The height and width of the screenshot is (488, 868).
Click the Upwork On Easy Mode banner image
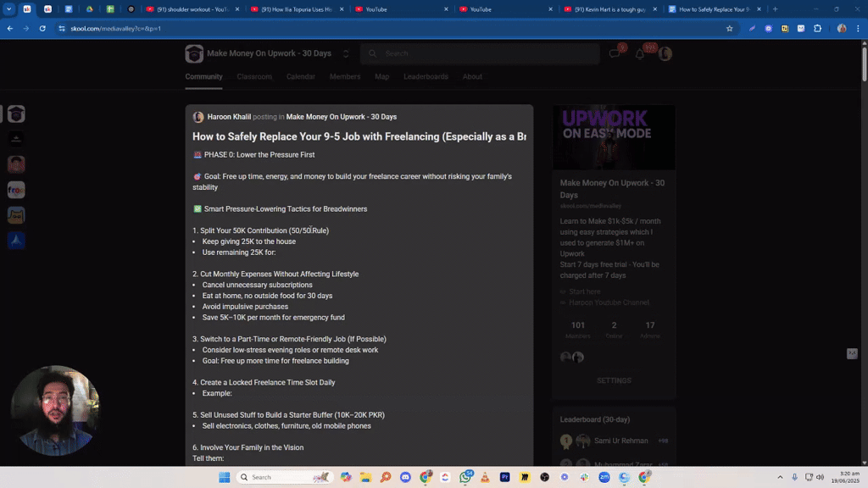coord(614,137)
